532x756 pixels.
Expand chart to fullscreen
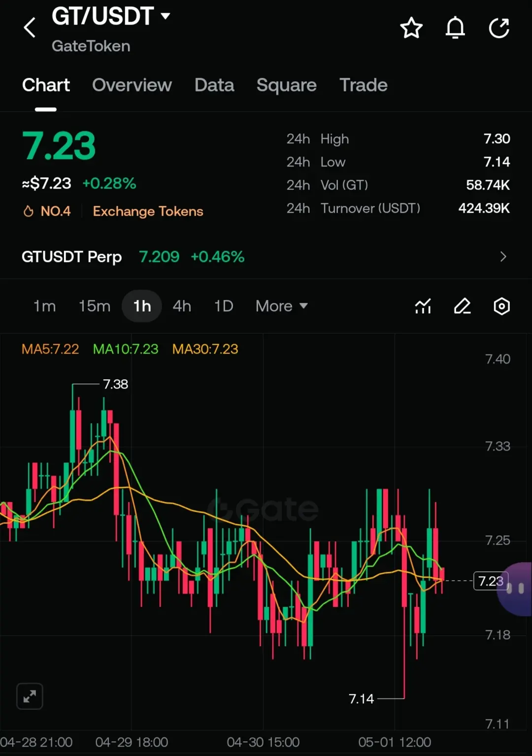tap(30, 696)
